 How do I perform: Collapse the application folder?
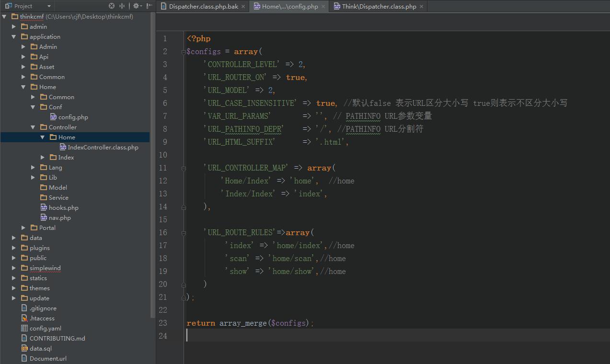point(13,36)
